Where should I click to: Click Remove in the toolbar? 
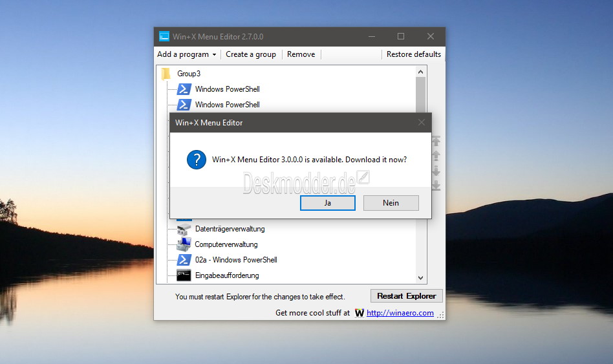coord(301,54)
